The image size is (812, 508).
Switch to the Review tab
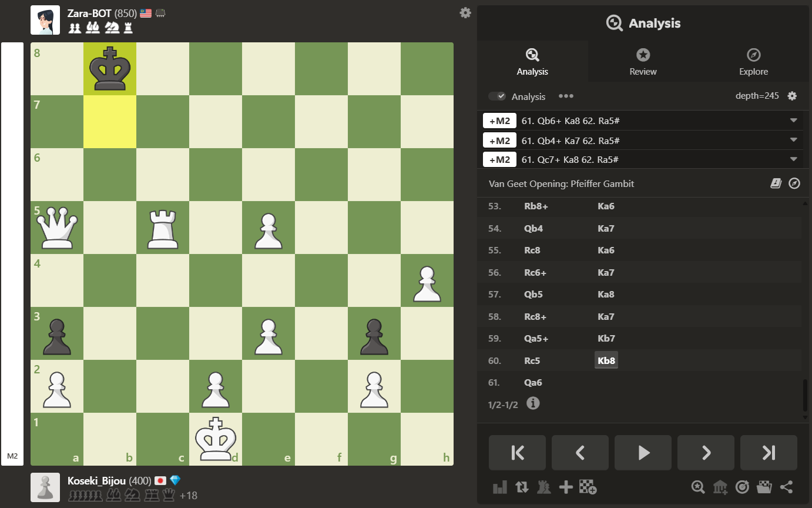click(643, 62)
